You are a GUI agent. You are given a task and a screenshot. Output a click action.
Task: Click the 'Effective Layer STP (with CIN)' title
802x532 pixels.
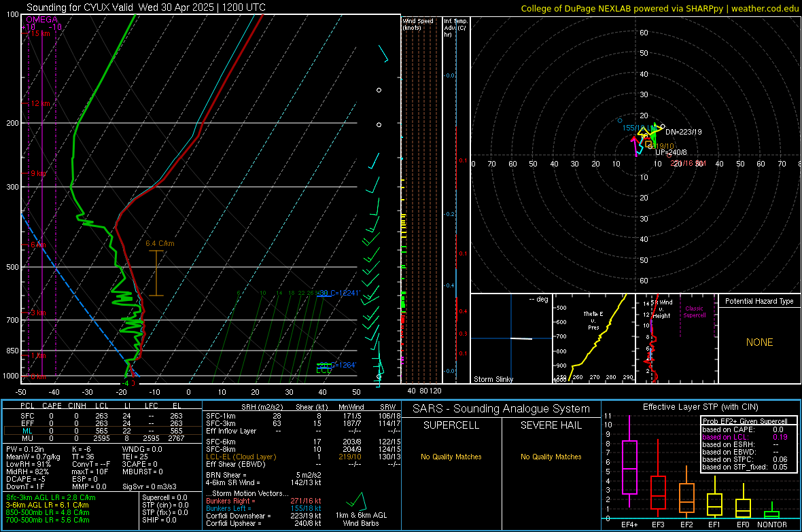point(700,407)
